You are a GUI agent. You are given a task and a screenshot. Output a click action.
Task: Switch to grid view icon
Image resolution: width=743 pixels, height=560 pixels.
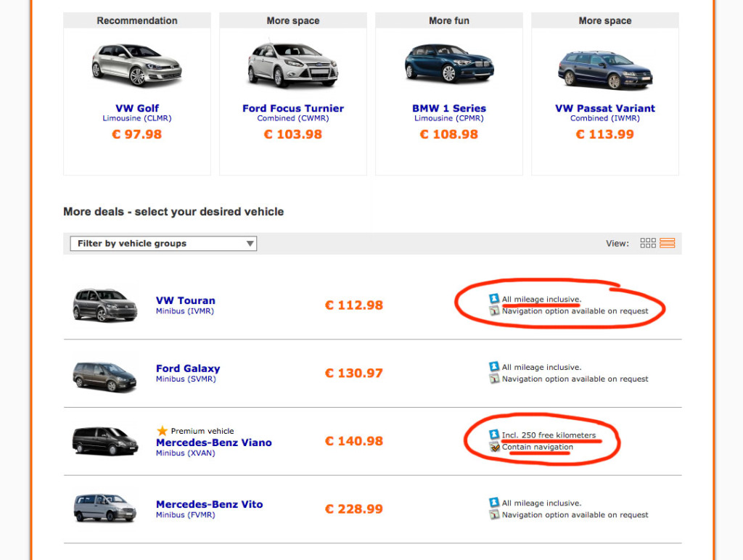point(648,243)
